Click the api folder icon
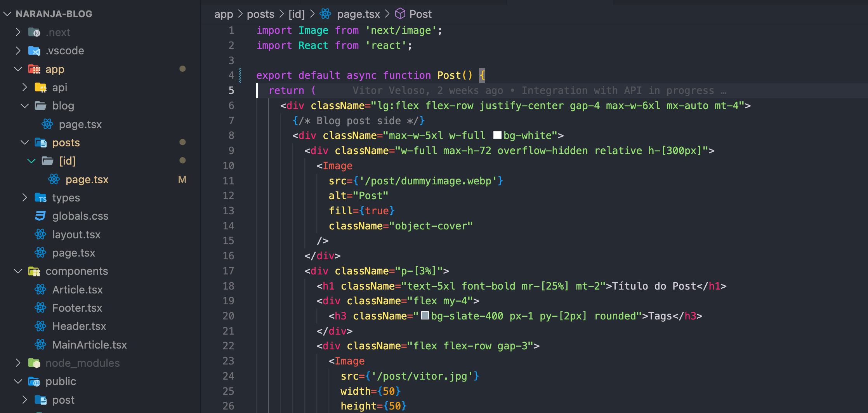Screen dimensions: 868x413 tap(41, 88)
